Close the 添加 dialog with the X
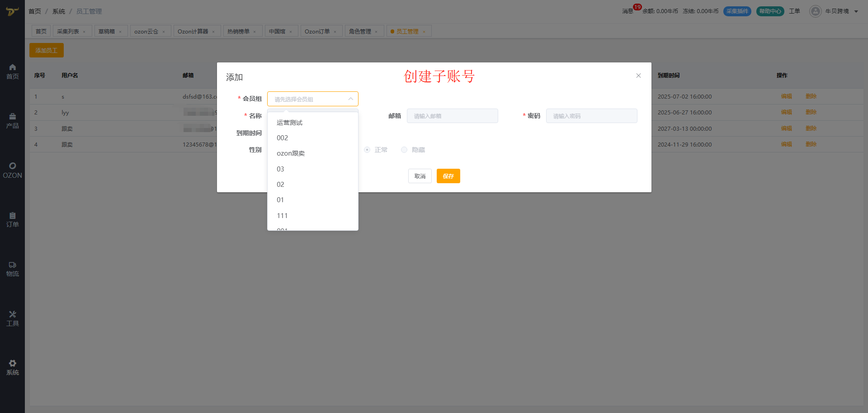The width and height of the screenshot is (868, 413). point(638,76)
